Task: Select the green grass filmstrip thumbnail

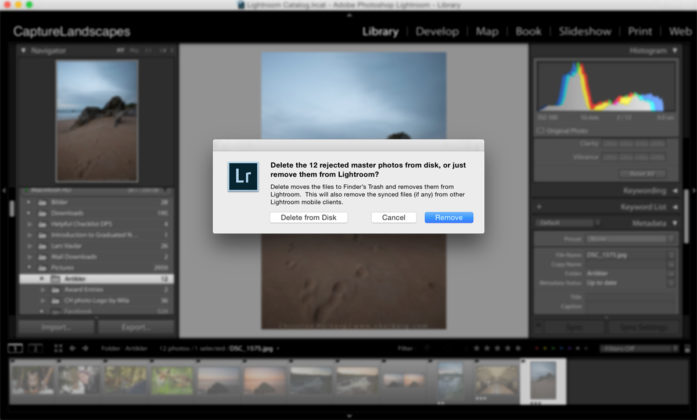Action: 172,381
